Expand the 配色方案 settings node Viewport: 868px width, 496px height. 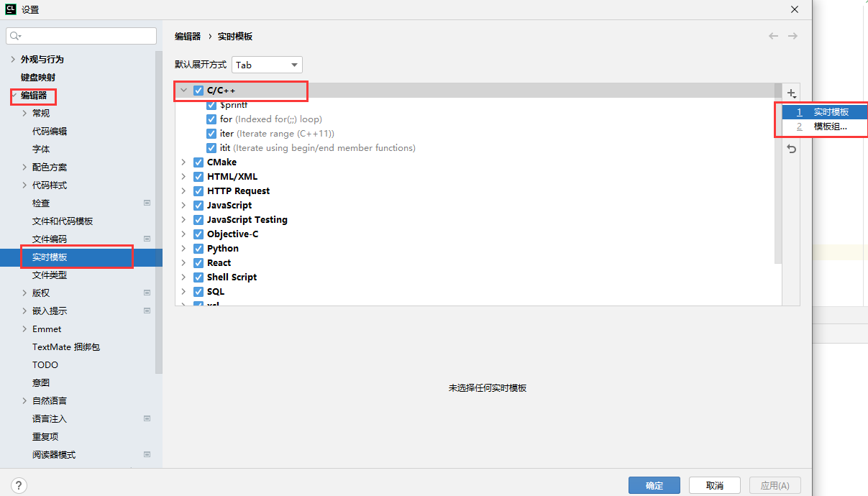tap(26, 167)
